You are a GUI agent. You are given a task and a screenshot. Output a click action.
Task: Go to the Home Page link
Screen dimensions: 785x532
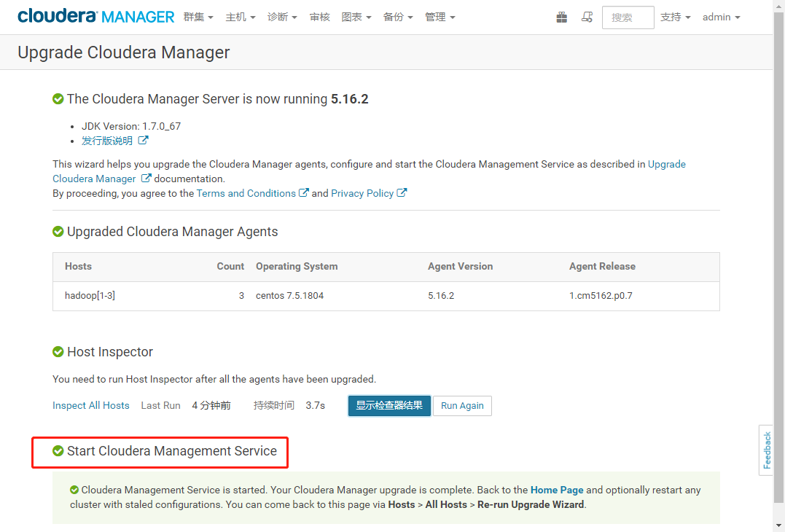[x=557, y=490]
